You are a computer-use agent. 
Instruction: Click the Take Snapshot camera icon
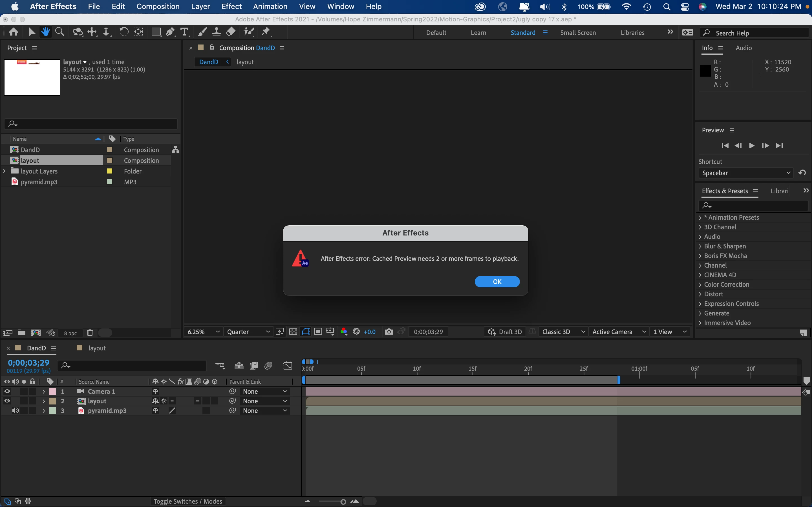click(x=389, y=332)
